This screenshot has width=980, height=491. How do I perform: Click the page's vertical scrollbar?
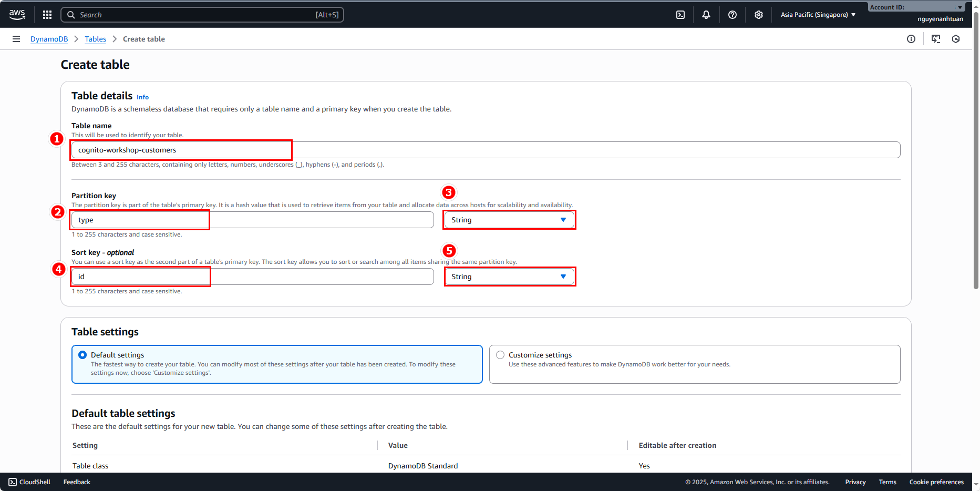pyautogui.click(x=976, y=158)
